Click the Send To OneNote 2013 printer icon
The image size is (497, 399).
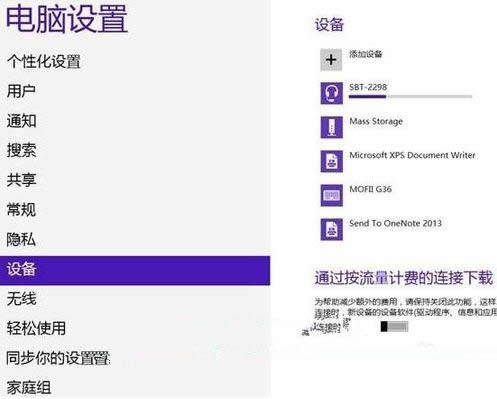(331, 229)
